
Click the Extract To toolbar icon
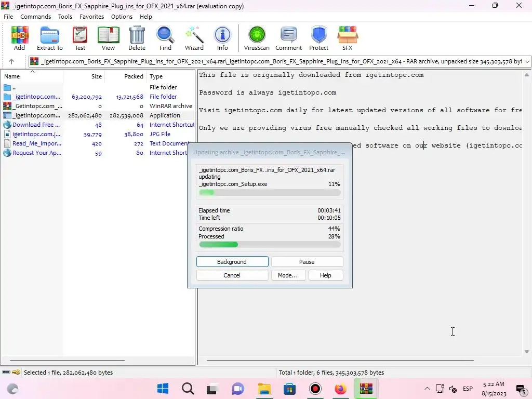(x=49, y=38)
